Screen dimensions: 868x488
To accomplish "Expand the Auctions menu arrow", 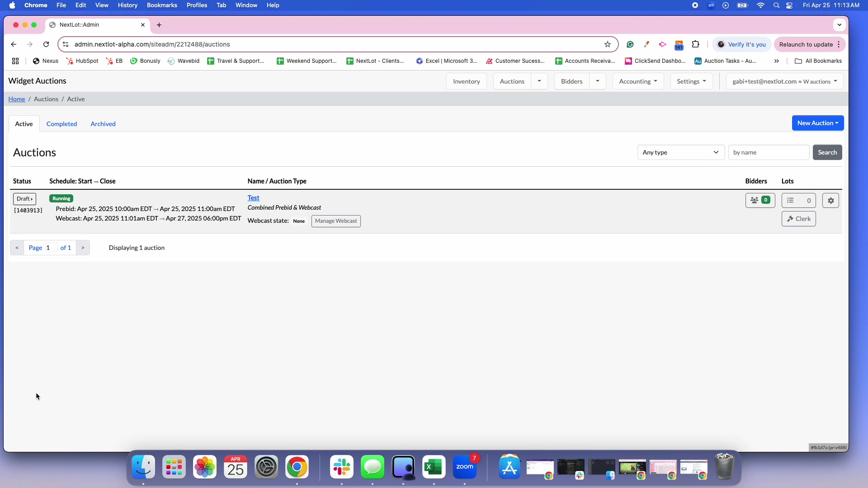I will pos(539,81).
